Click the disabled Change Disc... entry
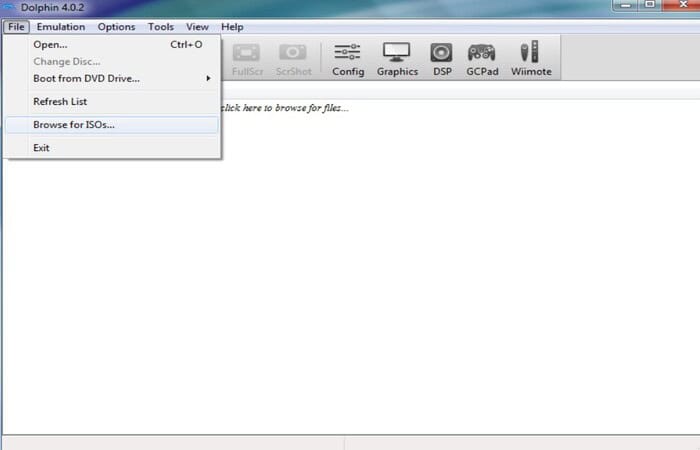 (112, 62)
